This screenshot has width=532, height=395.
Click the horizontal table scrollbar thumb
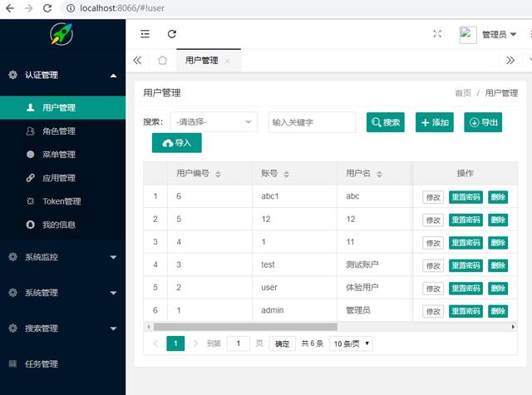point(245,327)
